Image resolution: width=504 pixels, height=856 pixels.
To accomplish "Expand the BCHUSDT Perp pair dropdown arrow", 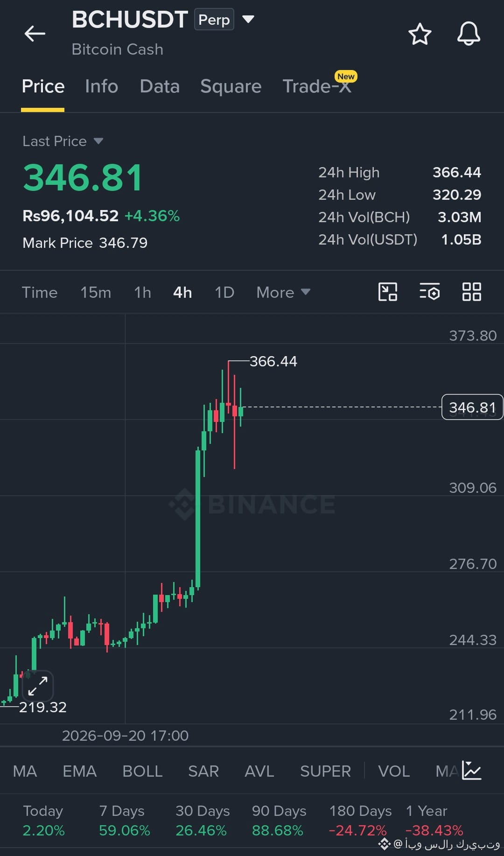I will [248, 20].
